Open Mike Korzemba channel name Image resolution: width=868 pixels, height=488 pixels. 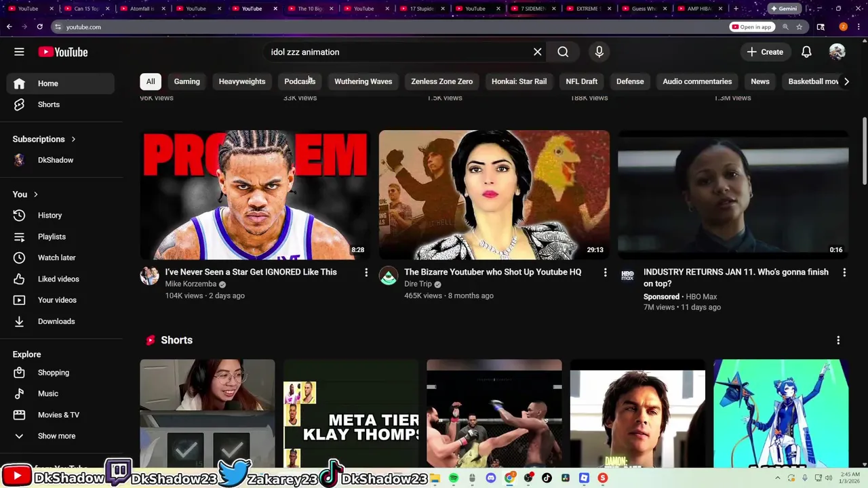click(x=191, y=284)
